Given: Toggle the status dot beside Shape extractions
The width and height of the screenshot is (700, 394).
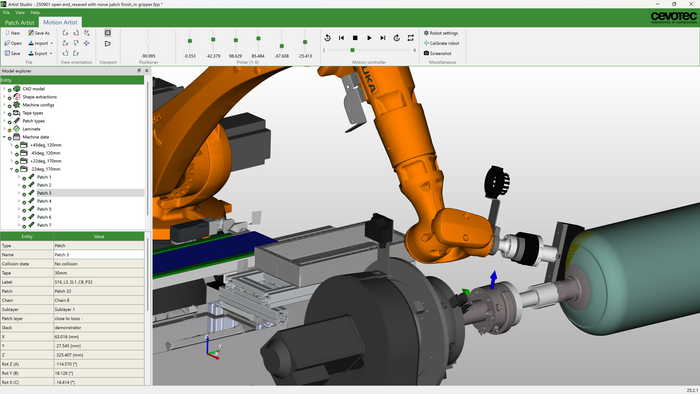Looking at the screenshot, I should coord(9,98).
